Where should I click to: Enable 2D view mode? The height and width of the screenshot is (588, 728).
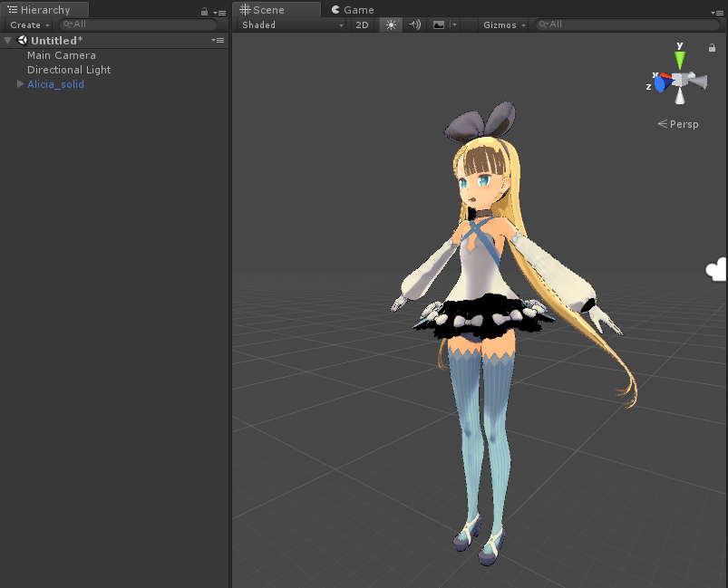pyautogui.click(x=362, y=25)
